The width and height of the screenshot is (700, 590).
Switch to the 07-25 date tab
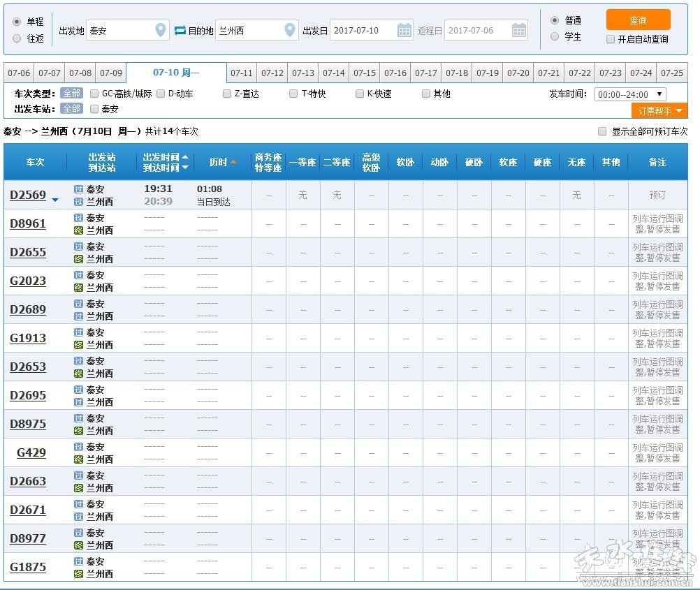pos(671,73)
